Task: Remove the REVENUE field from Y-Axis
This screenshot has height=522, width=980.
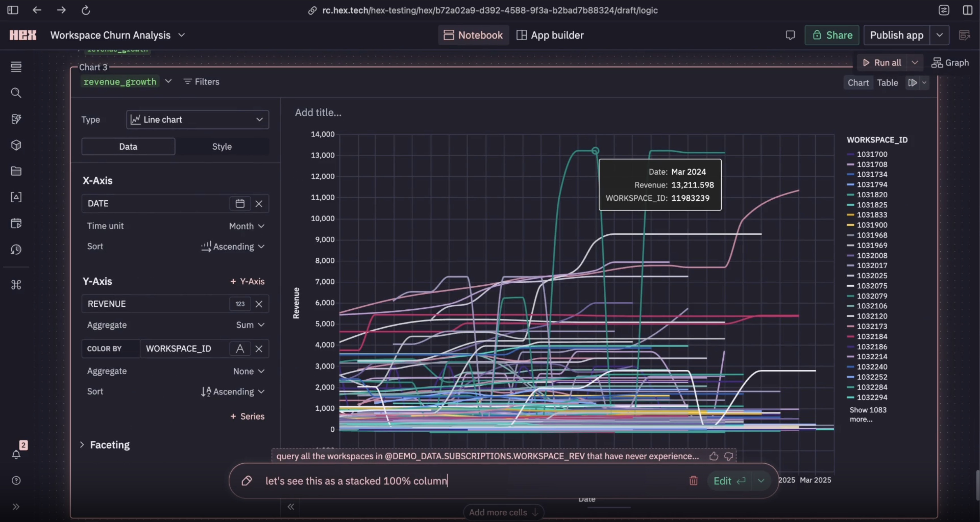Action: pos(259,304)
